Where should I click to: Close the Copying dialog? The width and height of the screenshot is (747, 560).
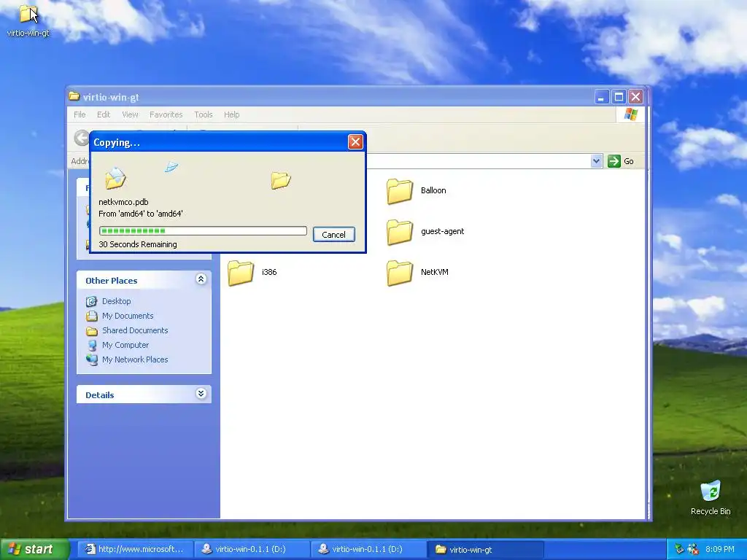pos(355,142)
